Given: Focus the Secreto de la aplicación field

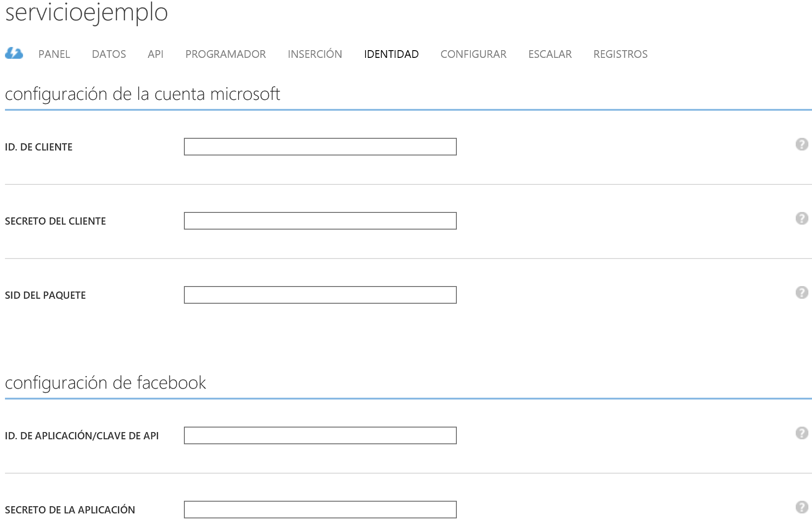Looking at the screenshot, I should [320, 510].
